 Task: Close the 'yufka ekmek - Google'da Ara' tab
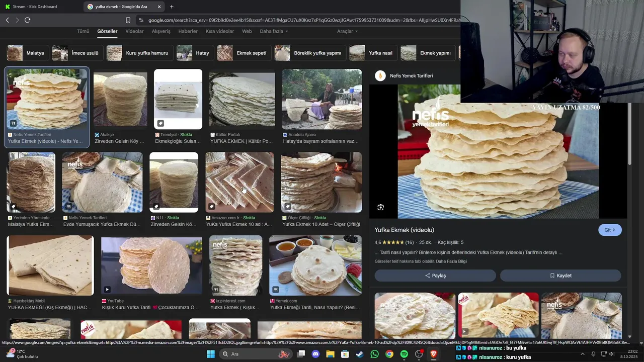tap(159, 7)
